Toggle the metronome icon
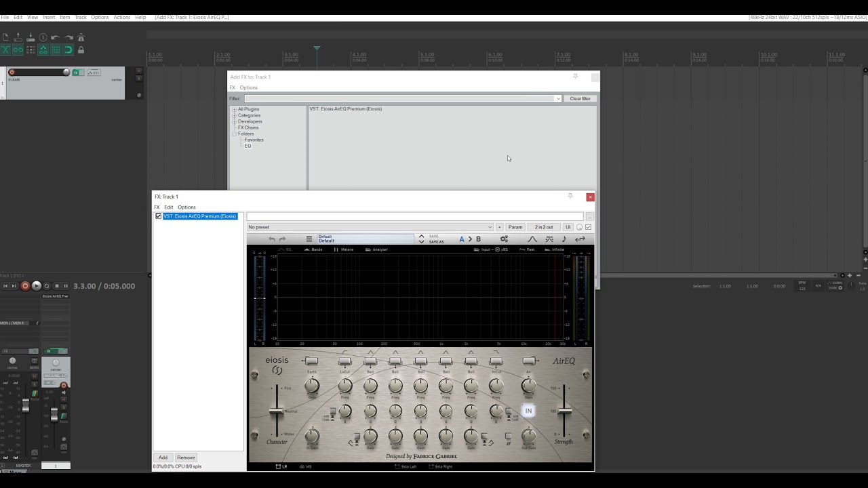The width and height of the screenshot is (868, 488). click(81, 37)
